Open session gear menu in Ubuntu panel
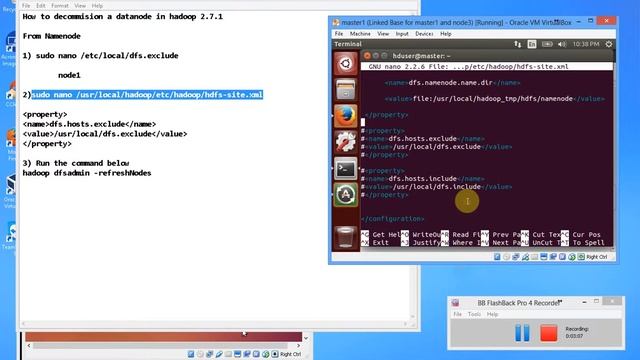 pyautogui.click(x=609, y=44)
